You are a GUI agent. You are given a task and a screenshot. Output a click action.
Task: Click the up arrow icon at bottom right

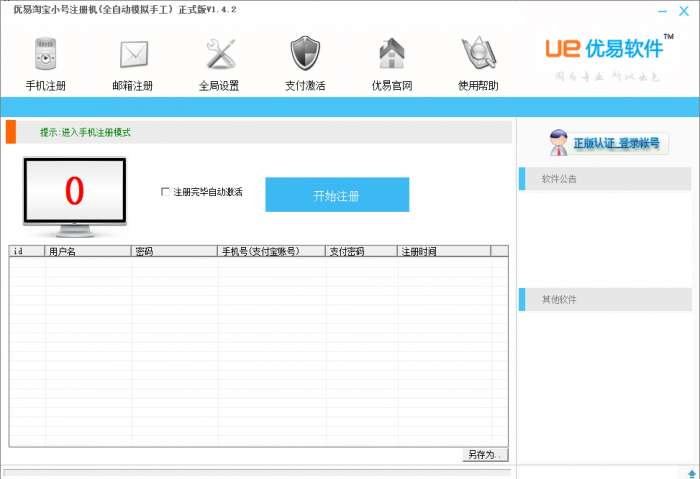(692, 474)
